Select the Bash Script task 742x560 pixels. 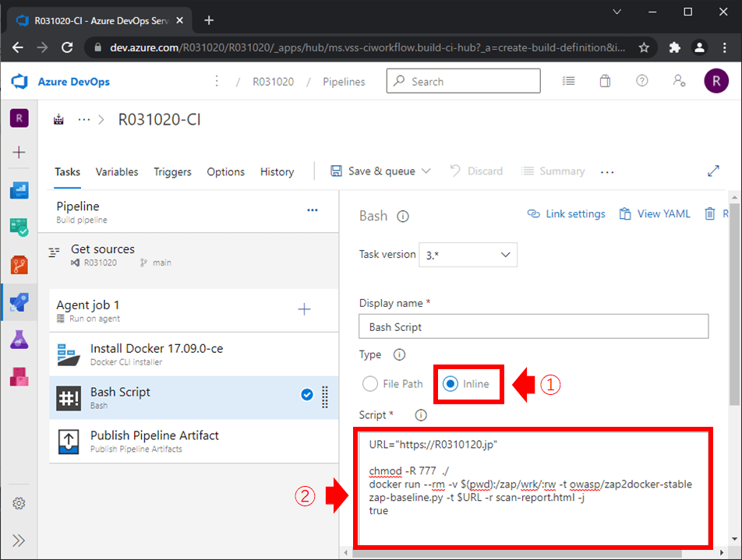193,397
